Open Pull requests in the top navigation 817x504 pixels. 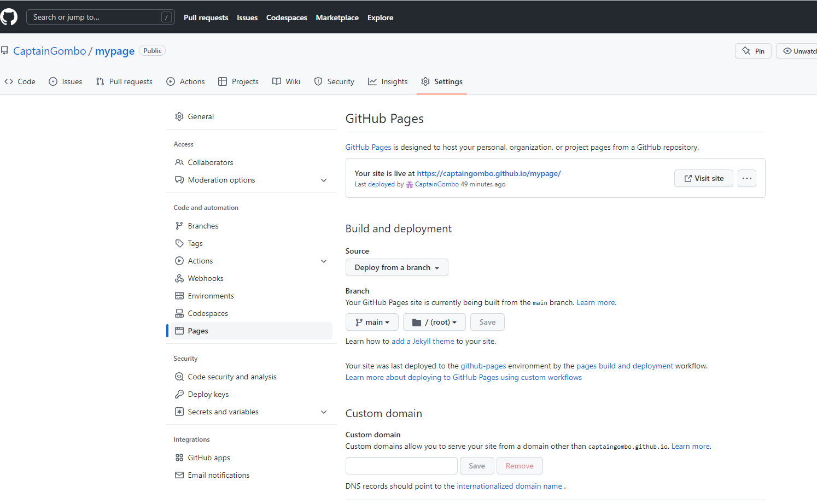(x=206, y=17)
